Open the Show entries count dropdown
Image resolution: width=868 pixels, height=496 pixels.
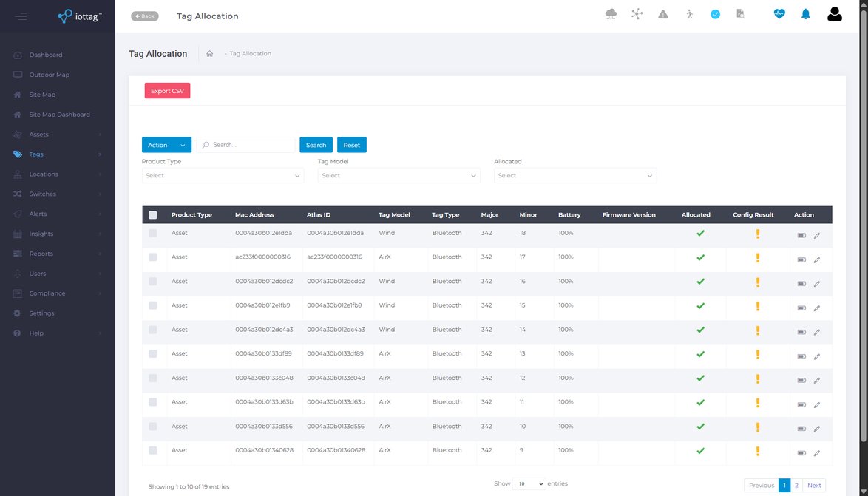pos(529,484)
